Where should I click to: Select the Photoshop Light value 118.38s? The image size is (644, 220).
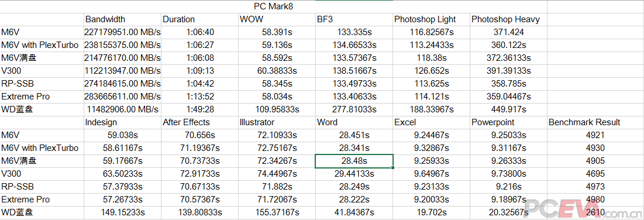(x=431, y=58)
